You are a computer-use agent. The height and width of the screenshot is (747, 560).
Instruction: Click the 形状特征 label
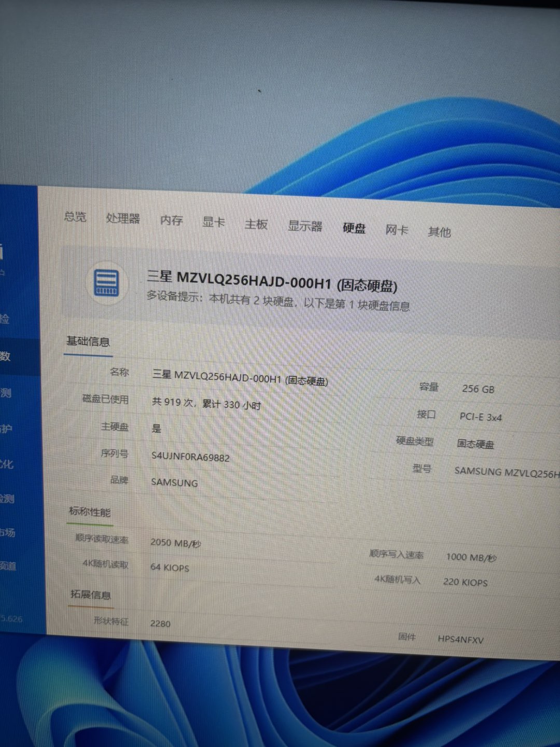pos(111,620)
